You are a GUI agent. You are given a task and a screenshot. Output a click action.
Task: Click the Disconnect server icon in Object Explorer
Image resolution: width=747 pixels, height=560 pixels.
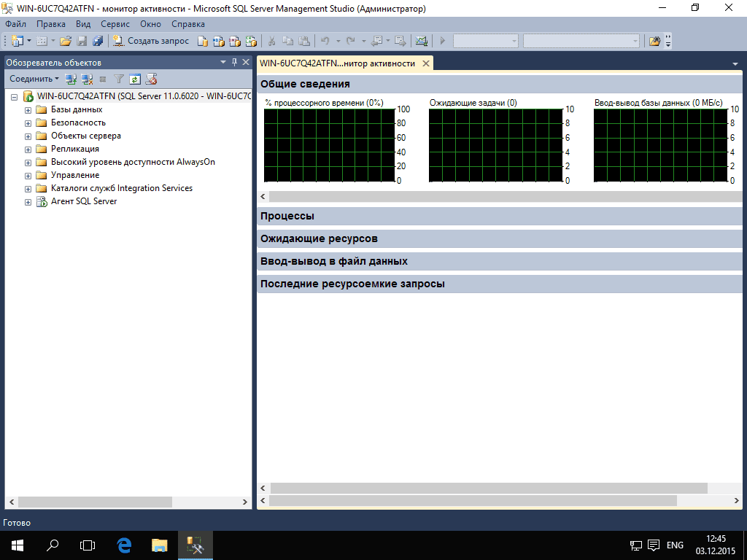click(x=87, y=79)
